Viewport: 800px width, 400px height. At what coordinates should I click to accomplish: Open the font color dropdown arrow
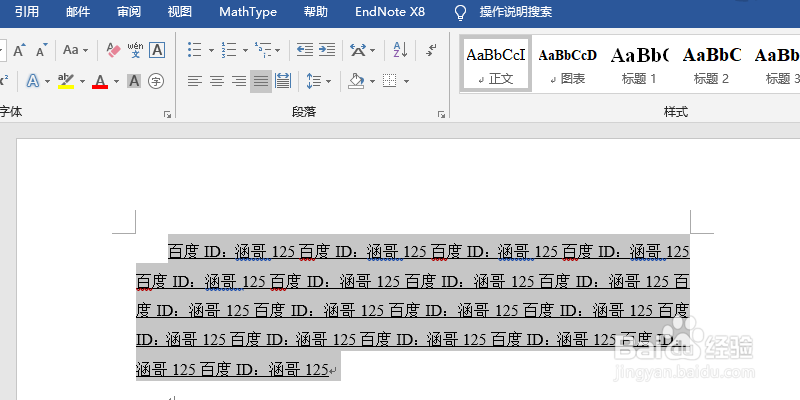click(x=116, y=81)
